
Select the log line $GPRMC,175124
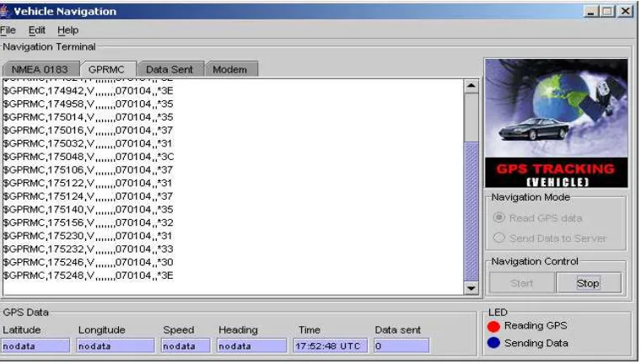[x=88, y=196]
